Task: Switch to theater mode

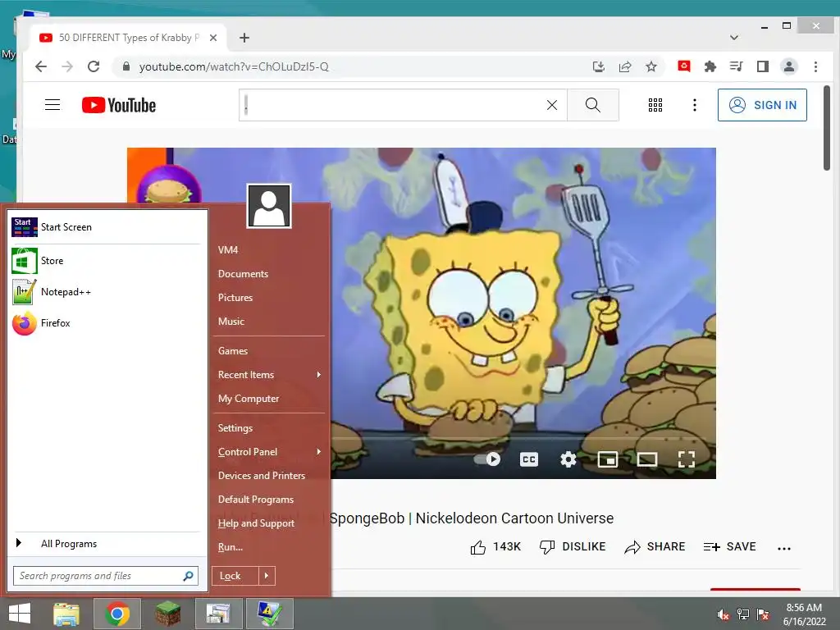Action: point(647,459)
